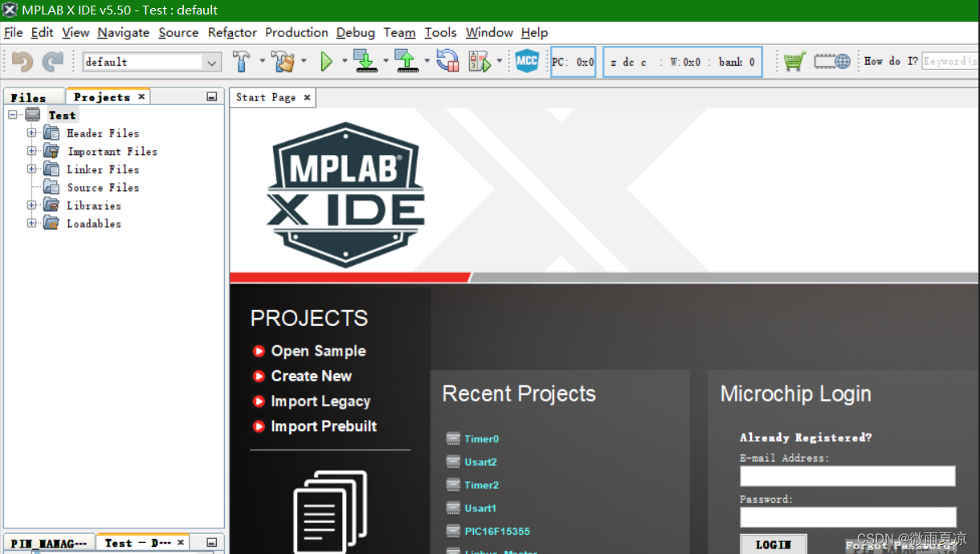980x554 pixels.
Task: Click the Read Device Memory icon
Action: coord(407,61)
